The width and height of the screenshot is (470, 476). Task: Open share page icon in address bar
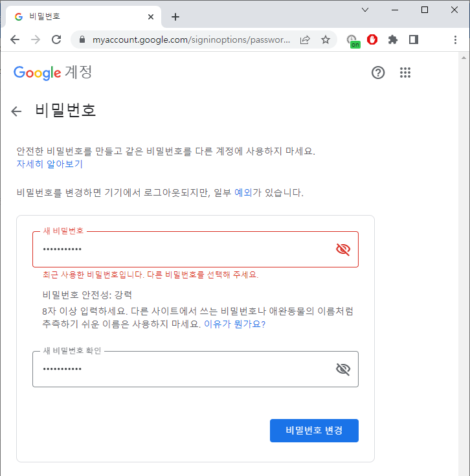pos(305,40)
